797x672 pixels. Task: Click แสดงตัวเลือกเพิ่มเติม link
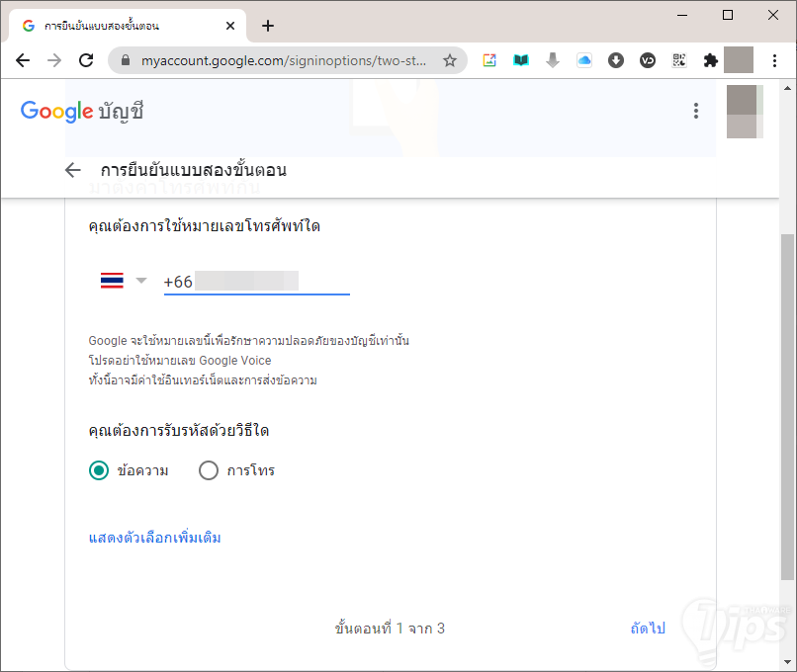click(x=154, y=538)
